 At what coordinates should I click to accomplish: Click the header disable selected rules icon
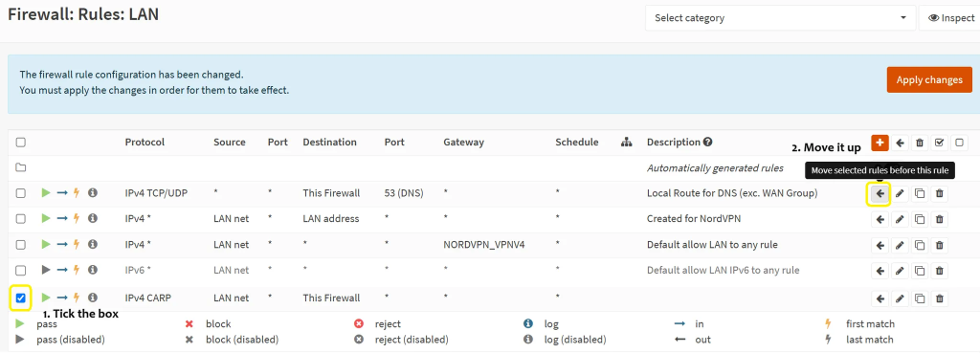click(959, 143)
